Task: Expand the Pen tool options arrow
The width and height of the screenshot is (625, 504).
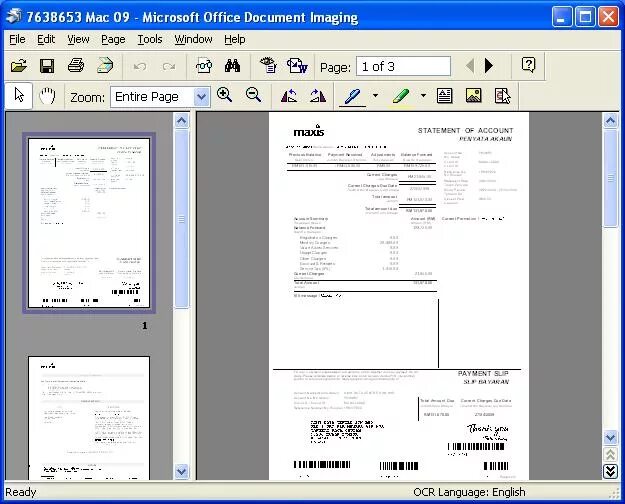Action: pos(375,96)
